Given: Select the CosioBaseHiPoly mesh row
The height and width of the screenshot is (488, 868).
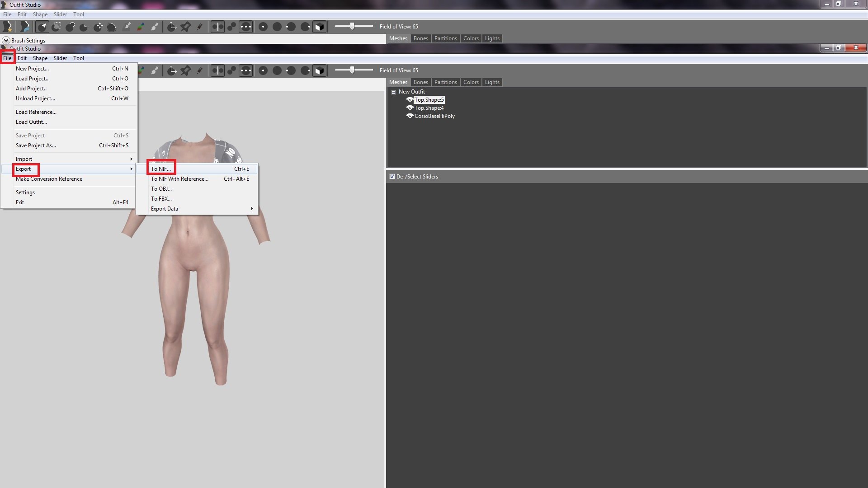Looking at the screenshot, I should point(434,116).
